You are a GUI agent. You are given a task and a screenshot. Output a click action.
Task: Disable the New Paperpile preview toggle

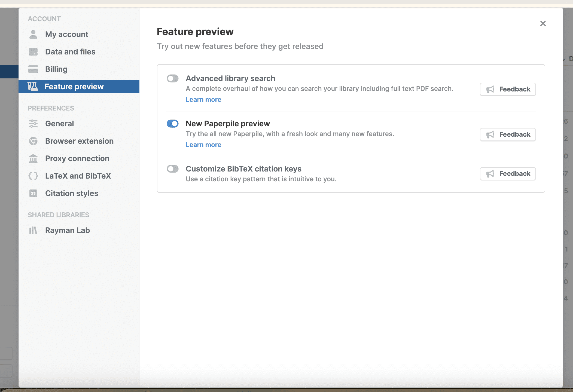point(173,124)
